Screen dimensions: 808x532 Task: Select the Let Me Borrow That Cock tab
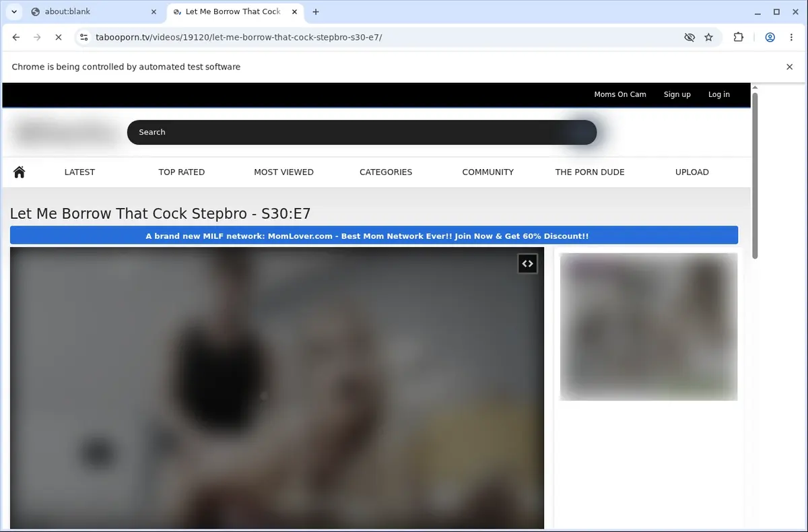point(233,12)
